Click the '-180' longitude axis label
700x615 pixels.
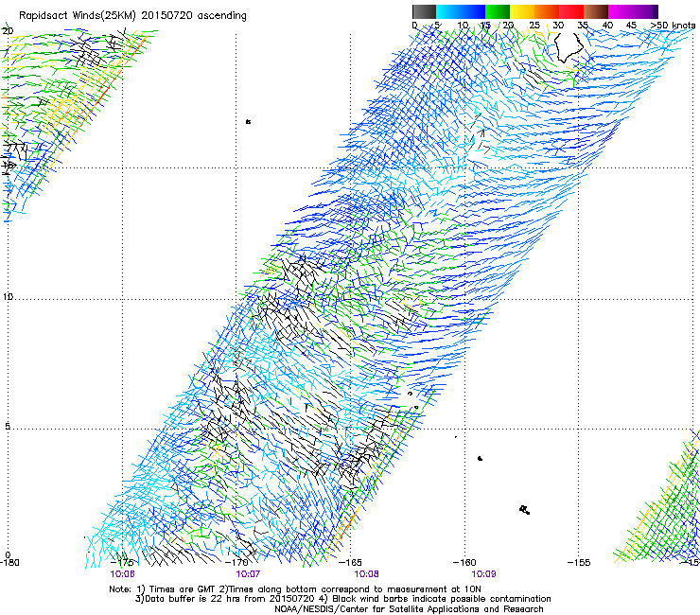click(9, 562)
